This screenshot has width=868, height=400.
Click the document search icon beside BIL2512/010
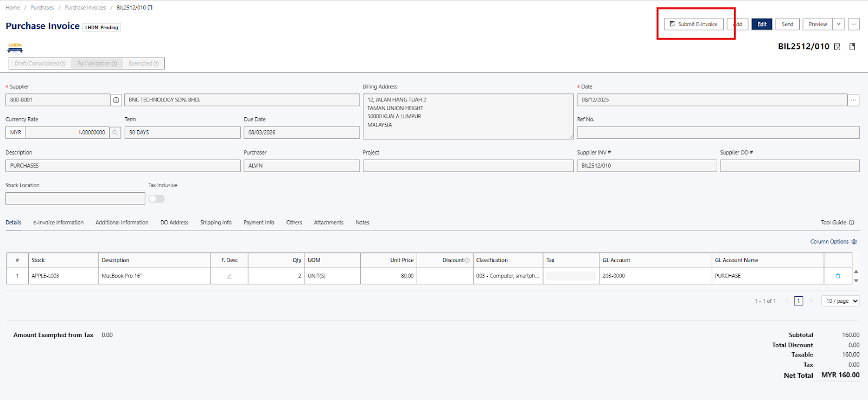click(x=837, y=47)
